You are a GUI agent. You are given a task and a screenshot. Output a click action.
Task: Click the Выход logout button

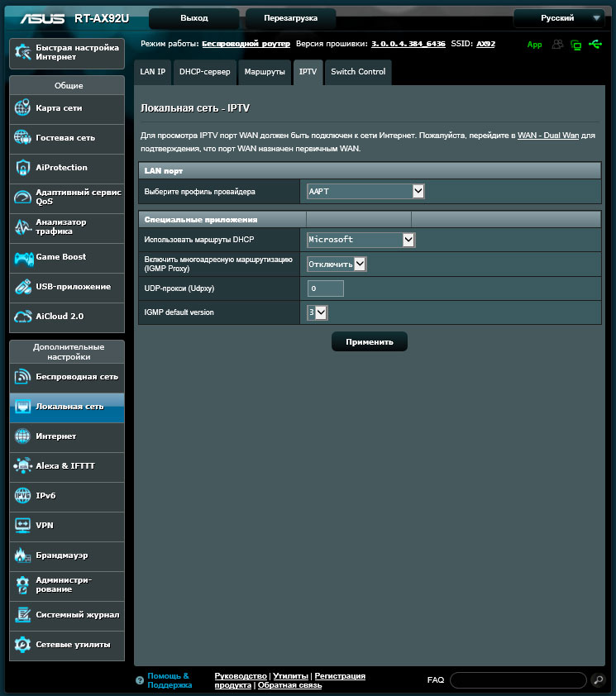click(x=194, y=18)
